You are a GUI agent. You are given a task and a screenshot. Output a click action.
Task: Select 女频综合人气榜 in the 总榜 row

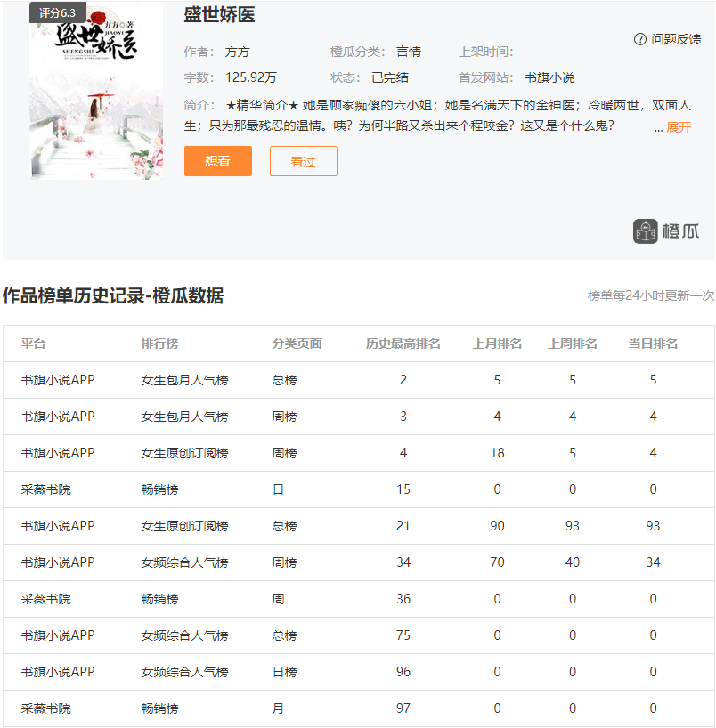tap(185, 635)
